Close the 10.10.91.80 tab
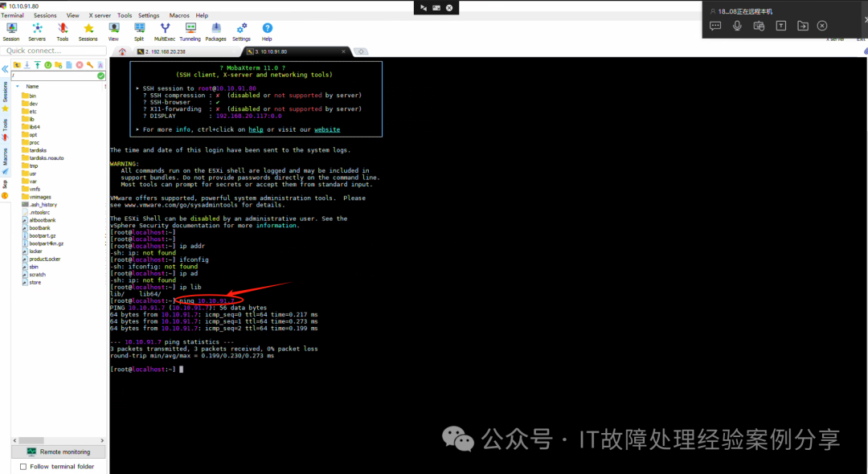Screen dimensions: 868x474 coord(343,51)
